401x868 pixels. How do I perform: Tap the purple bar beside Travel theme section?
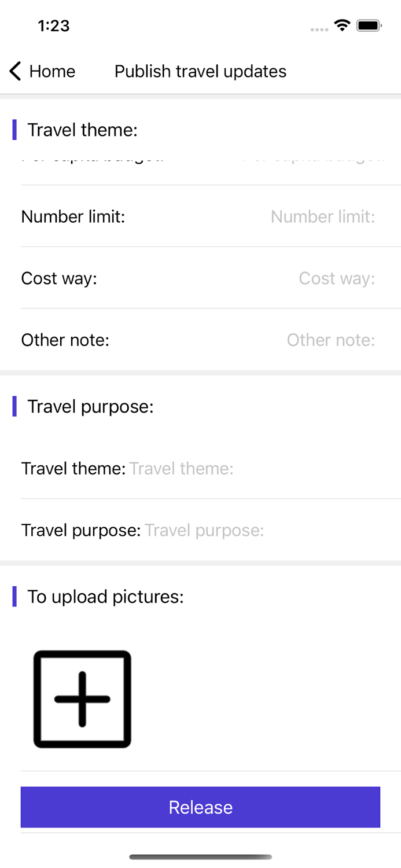point(14,130)
